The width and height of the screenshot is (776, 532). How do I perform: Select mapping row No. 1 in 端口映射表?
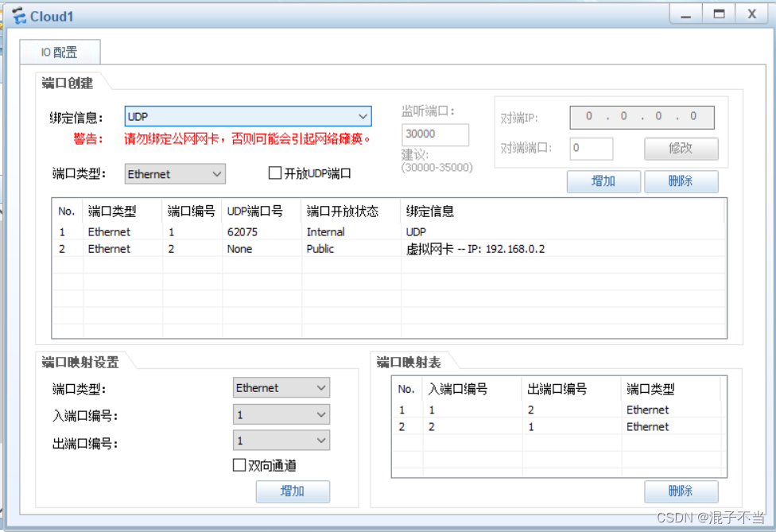click(x=558, y=410)
